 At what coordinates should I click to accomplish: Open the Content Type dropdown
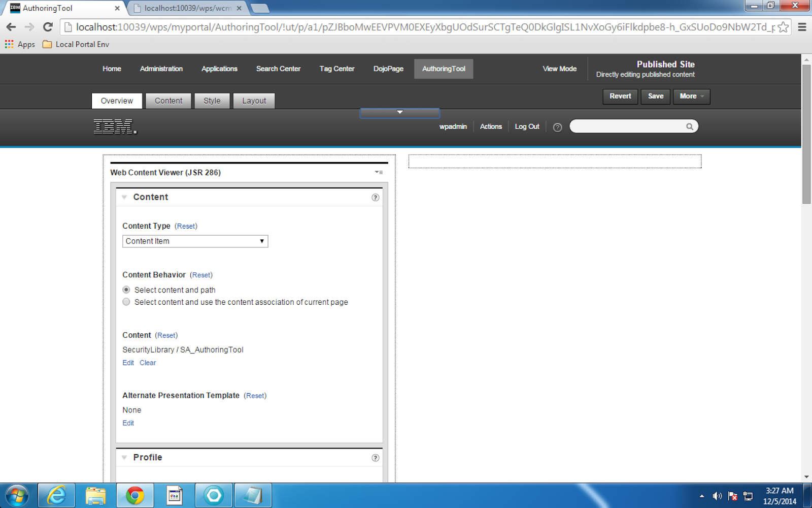click(195, 241)
